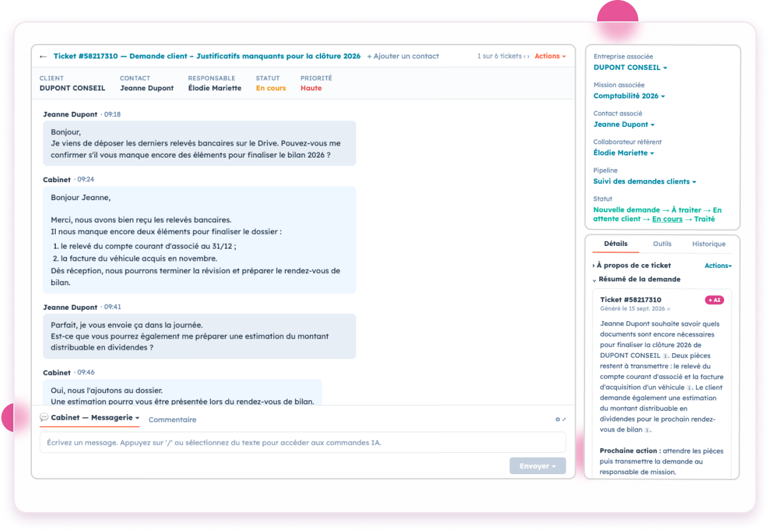Switch to the Commentaire tab in composer
The height and width of the screenshot is (532, 770).
tap(172, 420)
